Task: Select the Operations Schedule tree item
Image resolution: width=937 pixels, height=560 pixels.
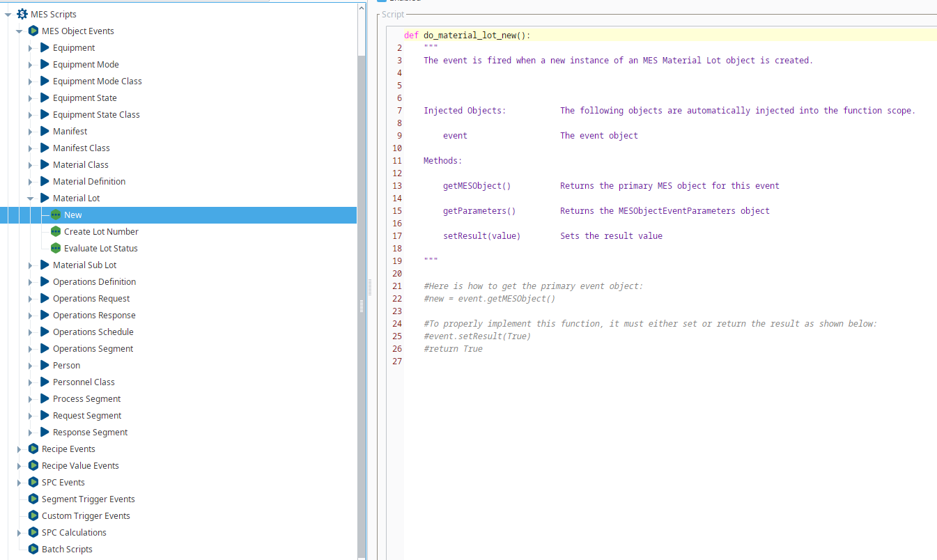Action: [93, 332]
